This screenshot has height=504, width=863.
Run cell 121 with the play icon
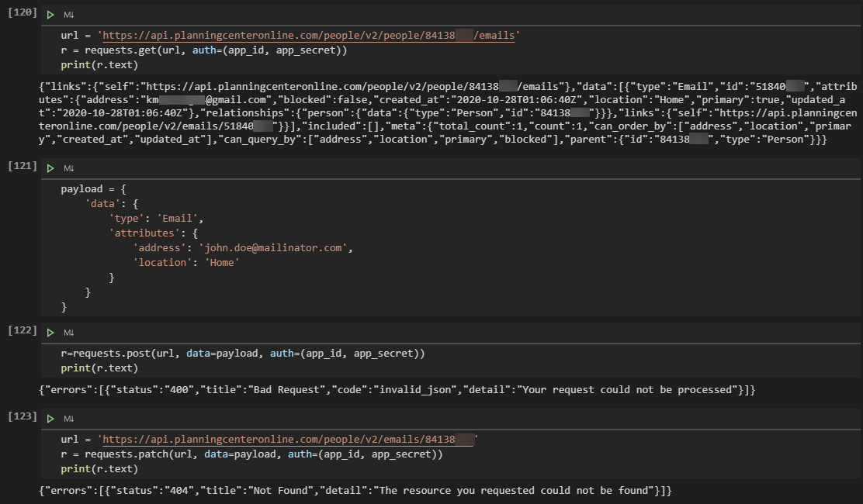tap(50, 168)
